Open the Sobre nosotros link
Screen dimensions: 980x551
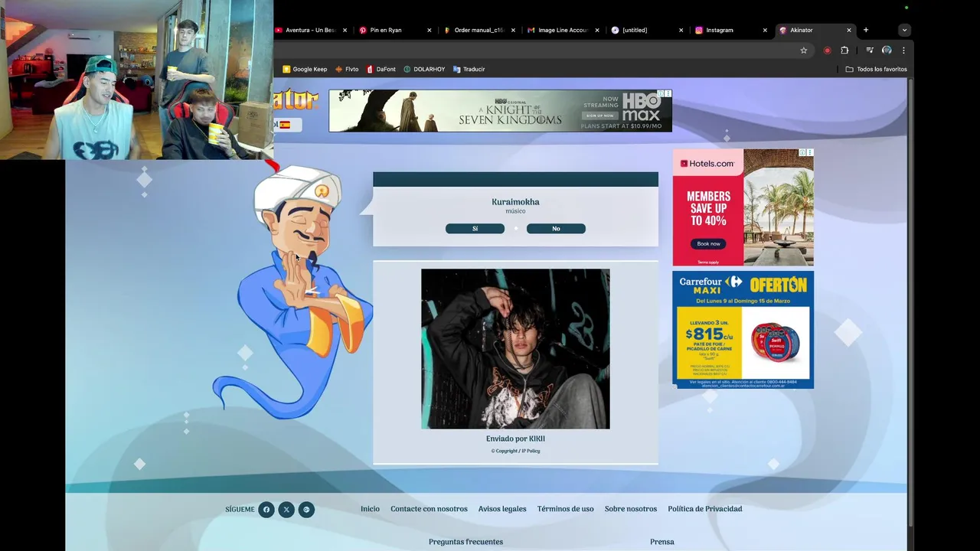(x=631, y=509)
